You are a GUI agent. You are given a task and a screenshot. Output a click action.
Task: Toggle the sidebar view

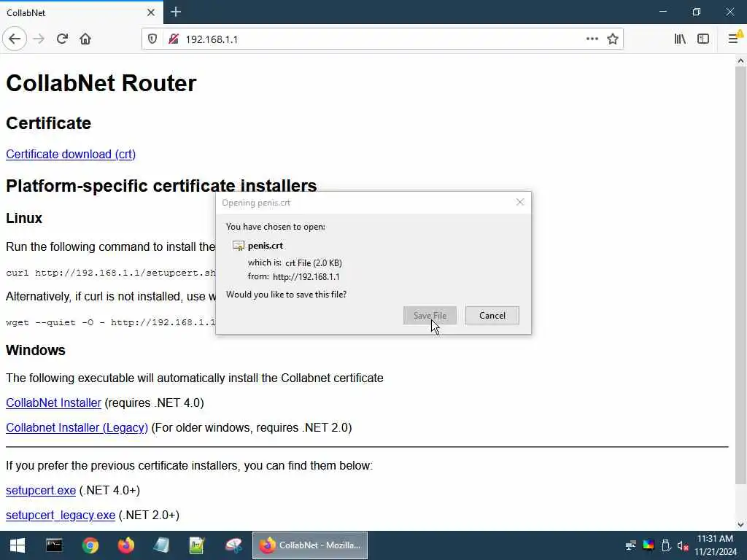click(x=703, y=39)
